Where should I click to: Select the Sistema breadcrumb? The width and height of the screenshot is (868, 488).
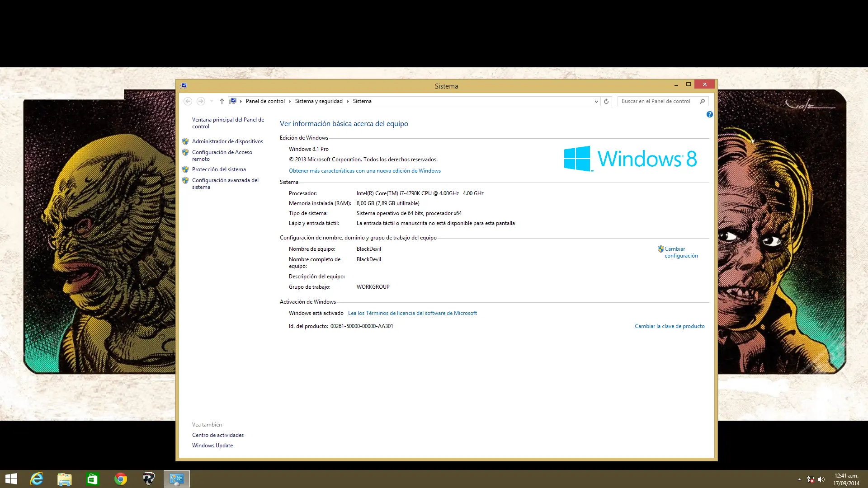(x=362, y=101)
